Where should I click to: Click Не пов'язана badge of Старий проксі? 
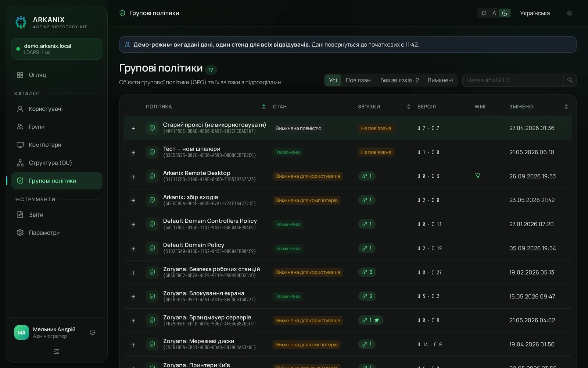click(x=376, y=128)
